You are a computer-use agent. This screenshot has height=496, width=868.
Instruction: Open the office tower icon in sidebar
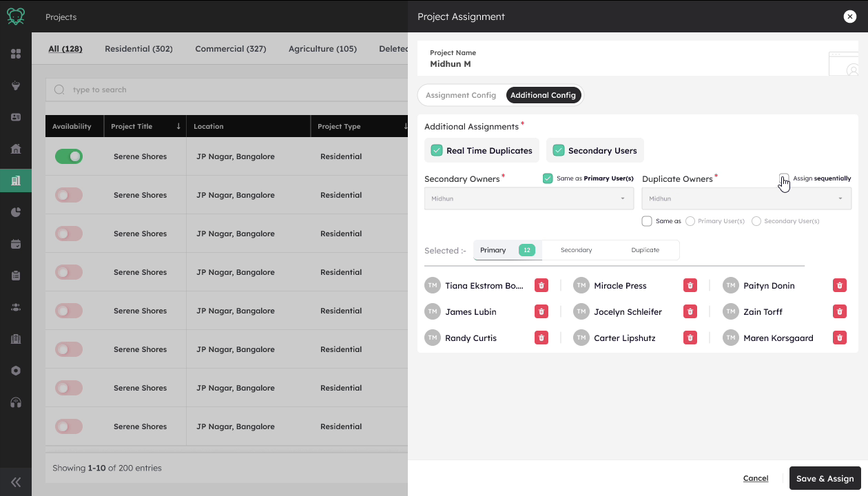click(16, 339)
